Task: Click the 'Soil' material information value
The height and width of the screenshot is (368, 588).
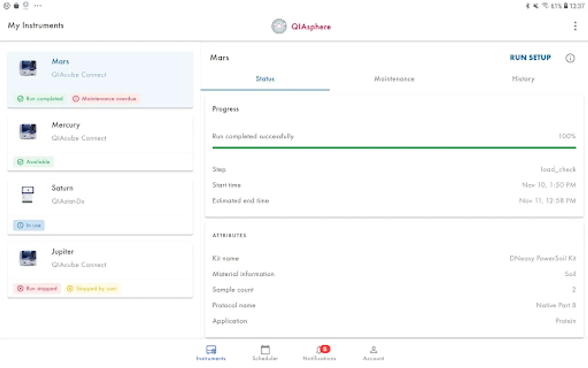Action: click(x=570, y=274)
